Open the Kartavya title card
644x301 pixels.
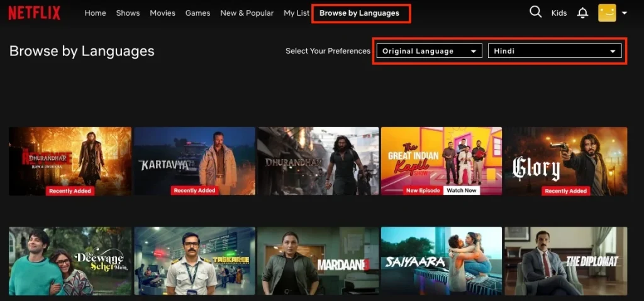tap(195, 161)
